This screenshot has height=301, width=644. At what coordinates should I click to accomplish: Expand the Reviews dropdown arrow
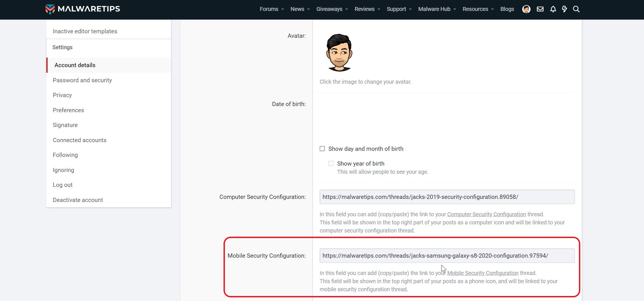[x=379, y=9]
